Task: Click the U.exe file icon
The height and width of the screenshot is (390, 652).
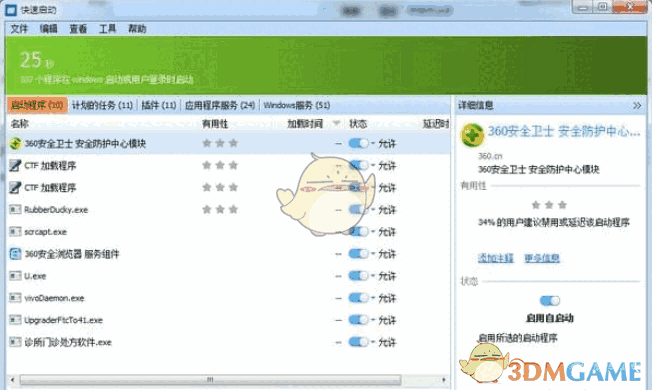Action: 15,276
